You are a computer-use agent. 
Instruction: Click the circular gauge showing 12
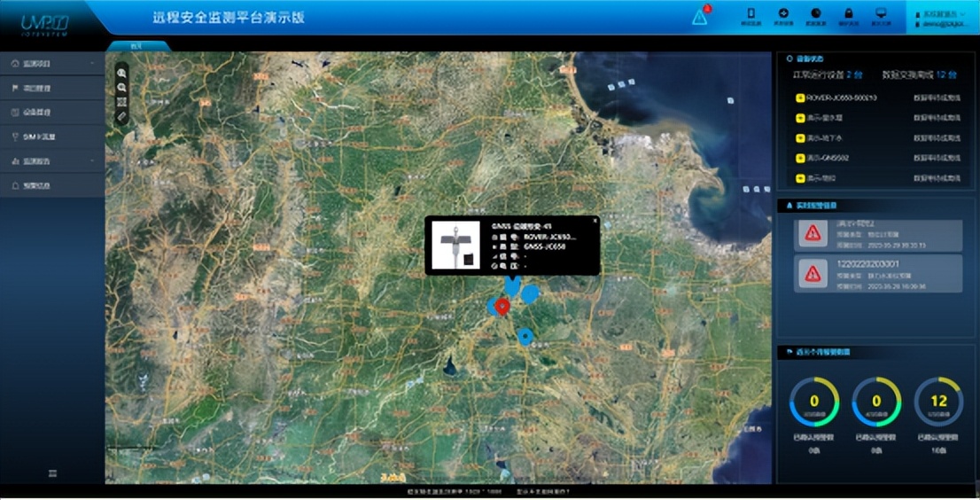point(938,402)
